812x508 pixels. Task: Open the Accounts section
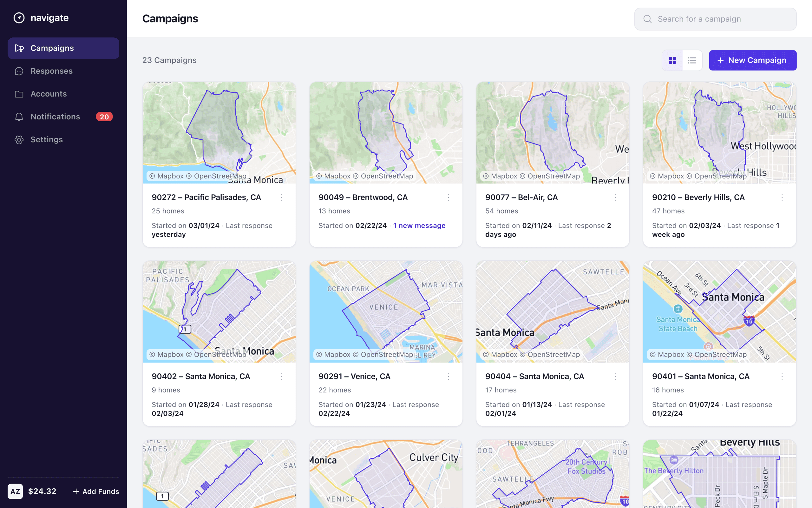[63, 94]
